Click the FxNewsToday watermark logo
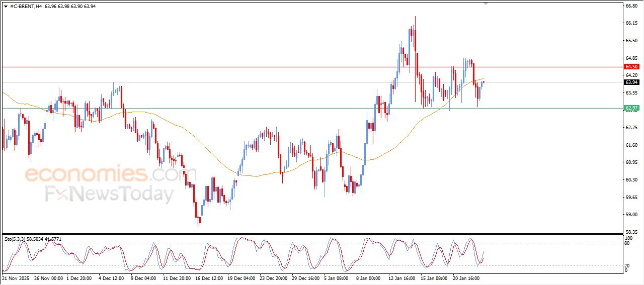The image size is (644, 285). (109, 194)
